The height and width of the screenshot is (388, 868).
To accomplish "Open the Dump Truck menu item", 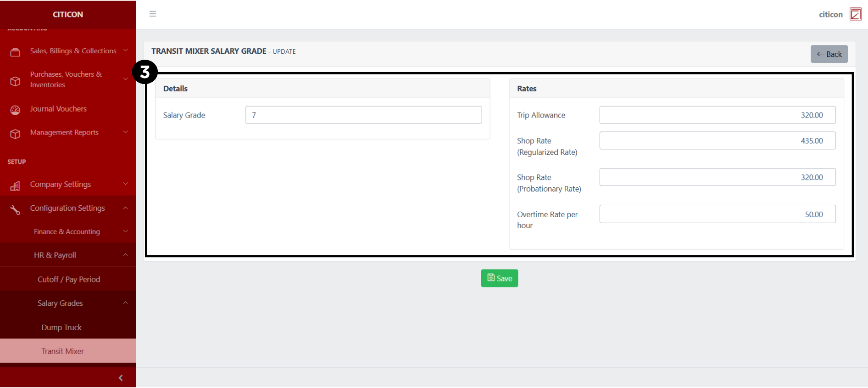I will (x=61, y=327).
